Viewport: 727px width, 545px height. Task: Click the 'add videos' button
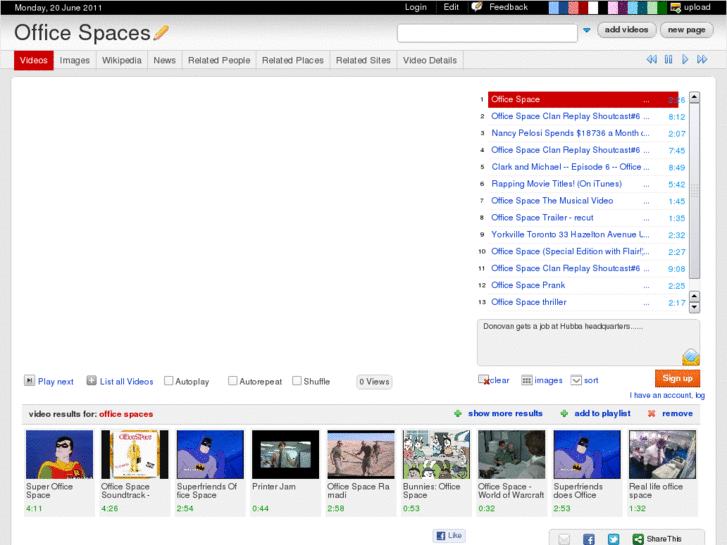pos(627,30)
